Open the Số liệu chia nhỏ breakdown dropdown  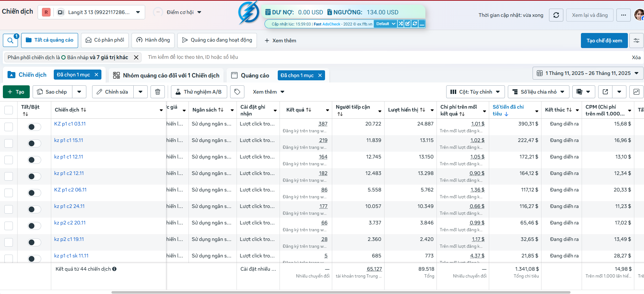tap(538, 92)
